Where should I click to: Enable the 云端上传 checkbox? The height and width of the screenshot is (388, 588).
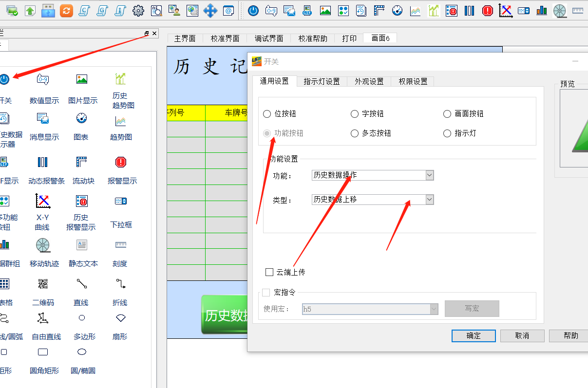pos(269,272)
